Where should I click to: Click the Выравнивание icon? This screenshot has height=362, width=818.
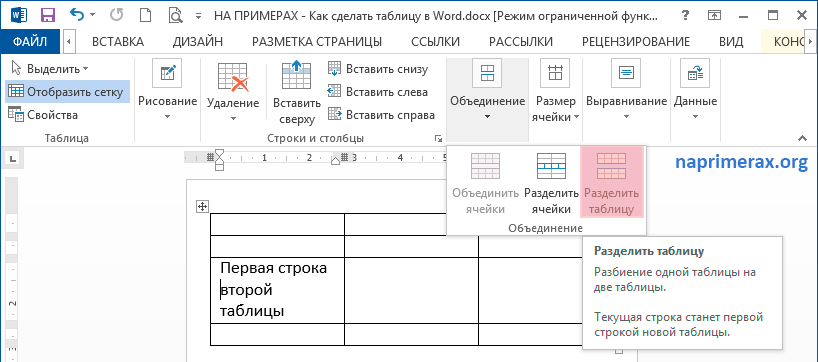[x=627, y=73]
